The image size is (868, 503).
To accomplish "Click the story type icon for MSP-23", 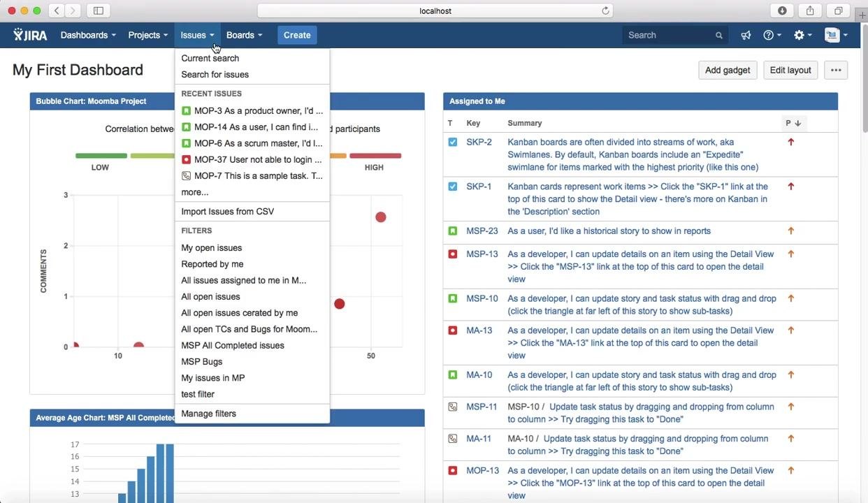I will [x=453, y=231].
